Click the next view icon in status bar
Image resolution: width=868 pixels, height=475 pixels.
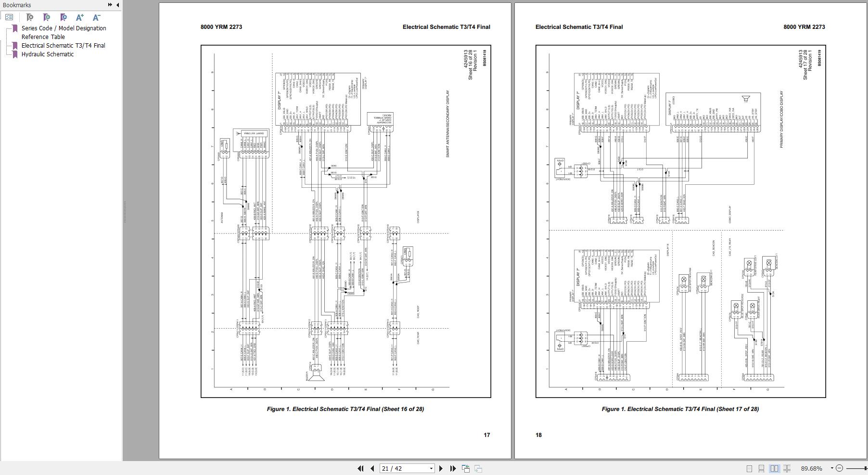[x=478, y=468]
